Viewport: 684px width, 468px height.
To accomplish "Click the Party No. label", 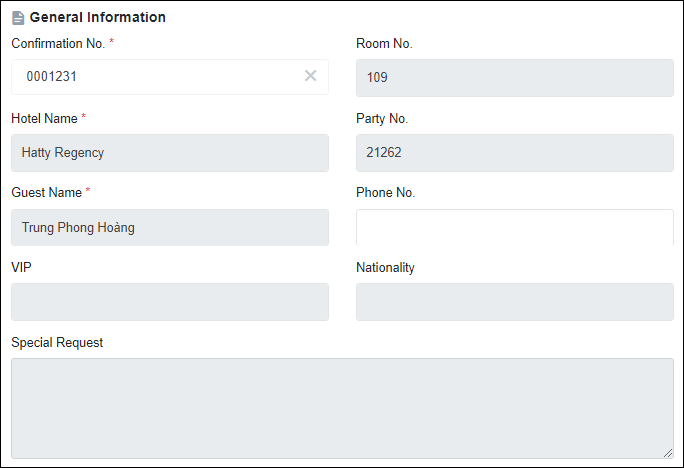I will pyautogui.click(x=382, y=119).
